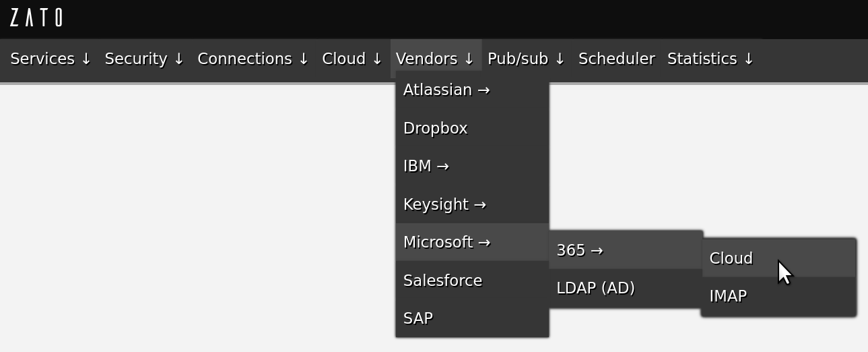Expand the IBM submenu

[x=426, y=166]
